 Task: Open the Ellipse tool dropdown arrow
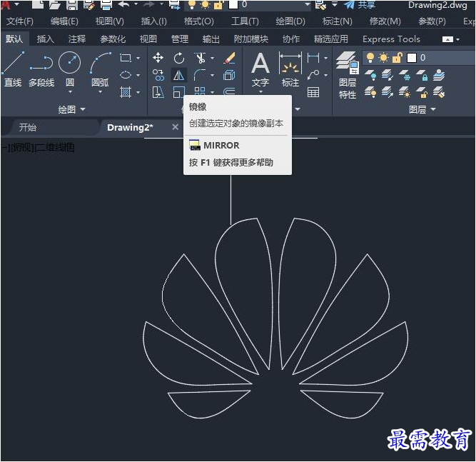pyautogui.click(x=138, y=75)
